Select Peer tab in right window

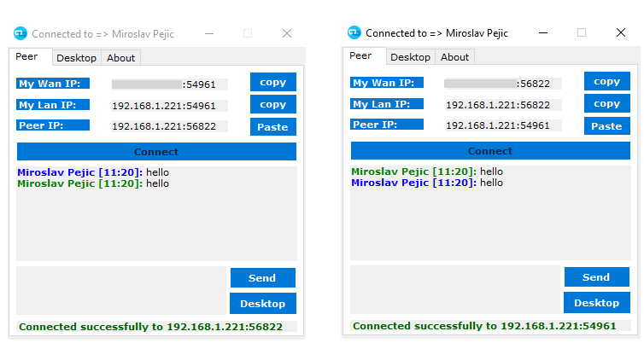tap(365, 55)
